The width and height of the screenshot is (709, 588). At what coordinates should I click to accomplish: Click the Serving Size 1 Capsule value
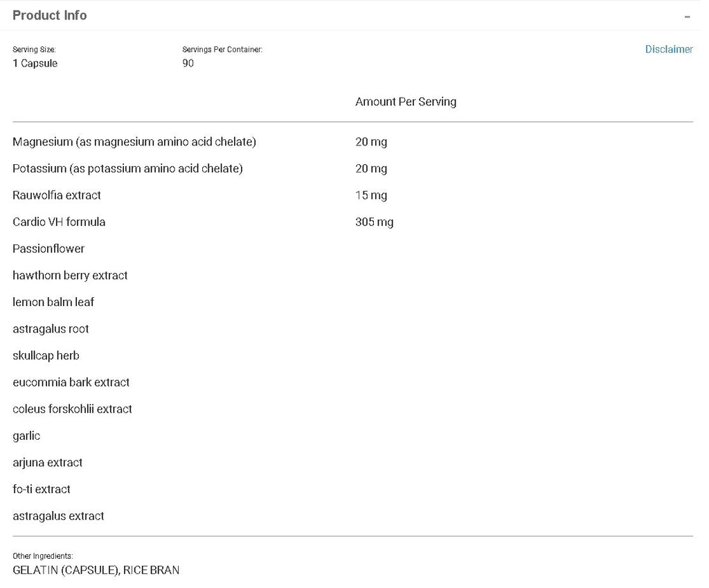[35, 63]
